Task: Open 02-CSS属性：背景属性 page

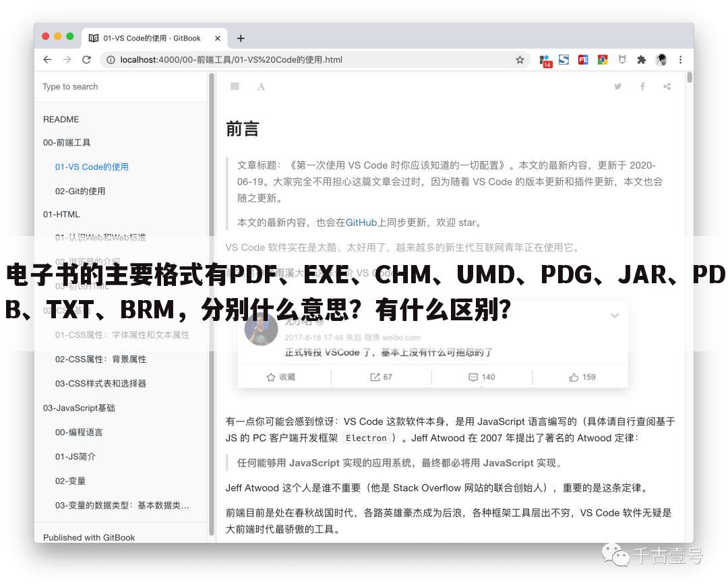Action: tap(100, 359)
